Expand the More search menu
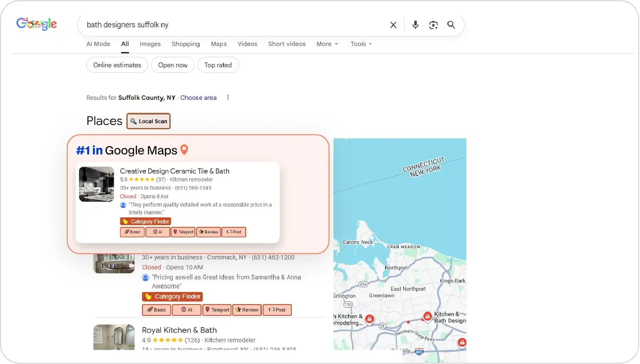 click(327, 44)
